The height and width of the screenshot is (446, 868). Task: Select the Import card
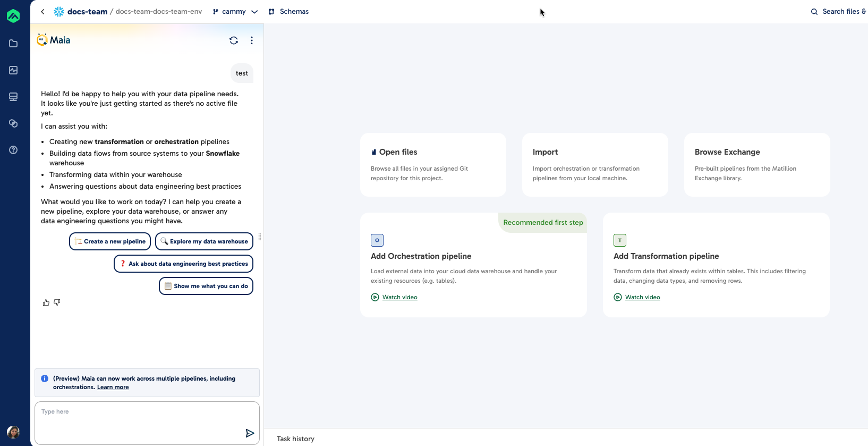(x=595, y=165)
